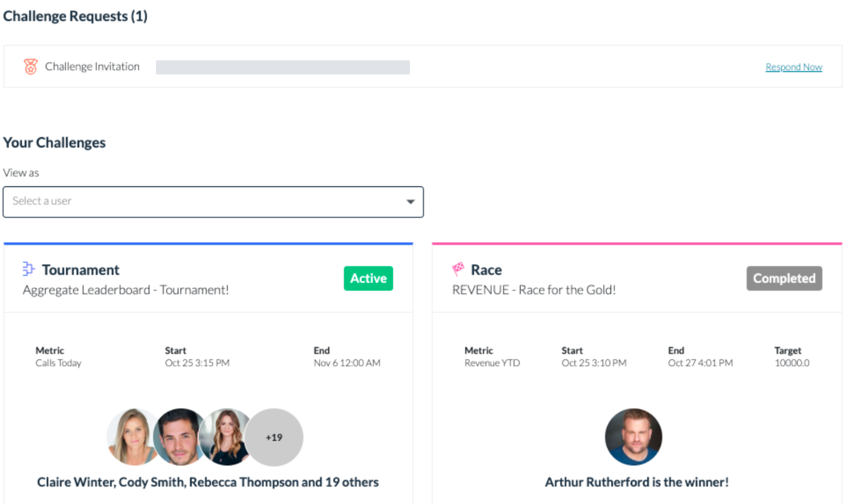Click the 'Calls Today' metric value
Screen dimensions: 848x504
click(58, 363)
